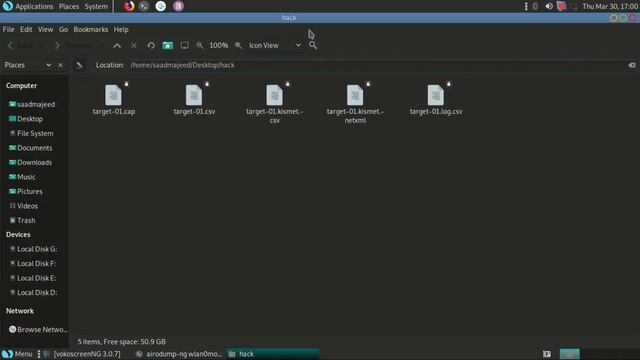Screen dimensions: 640x360
Task: Open the Bookmarks menu
Action: coord(91,29)
